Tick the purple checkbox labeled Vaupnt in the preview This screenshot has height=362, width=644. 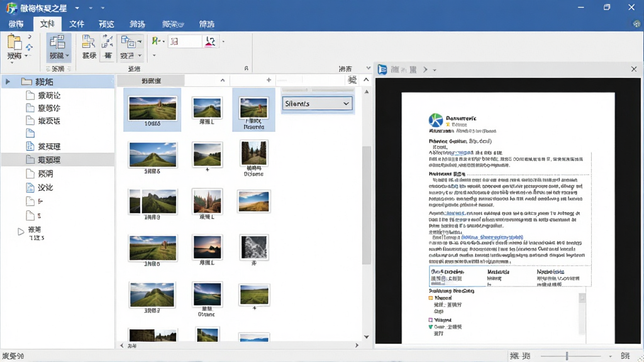tap(431, 320)
